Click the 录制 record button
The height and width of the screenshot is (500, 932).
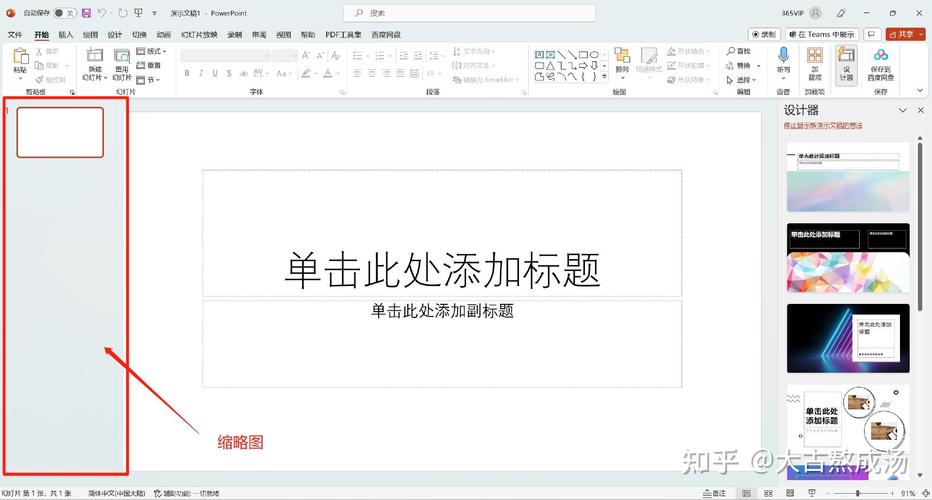[764, 34]
